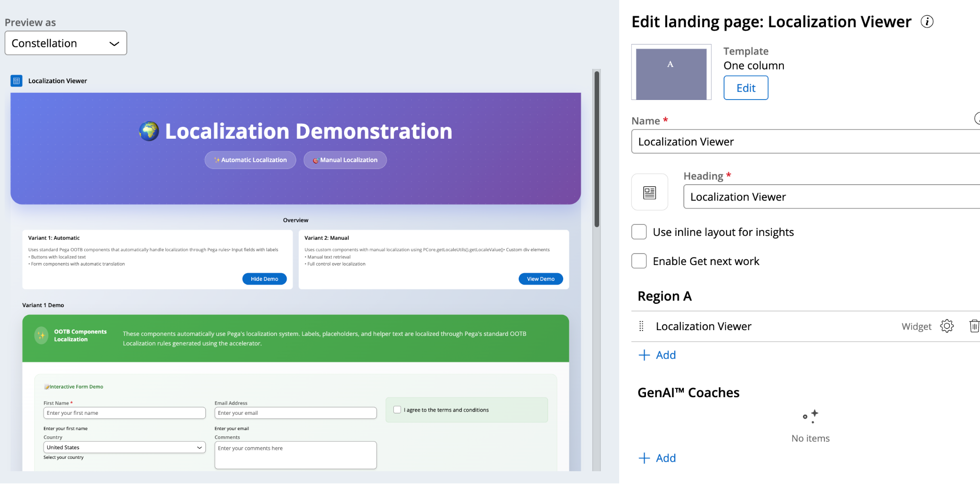Delete the Localization Viewer widget with trash icon
Viewport: 980px width, 488px height.
974,326
